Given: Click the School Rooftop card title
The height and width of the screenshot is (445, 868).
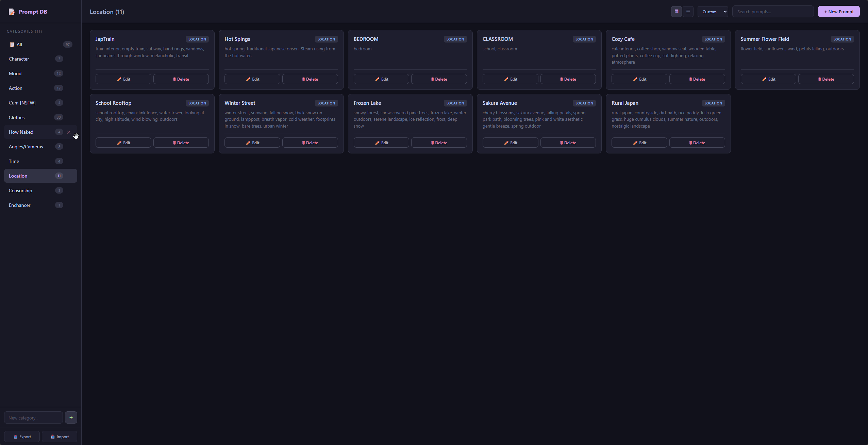Looking at the screenshot, I should [x=113, y=103].
